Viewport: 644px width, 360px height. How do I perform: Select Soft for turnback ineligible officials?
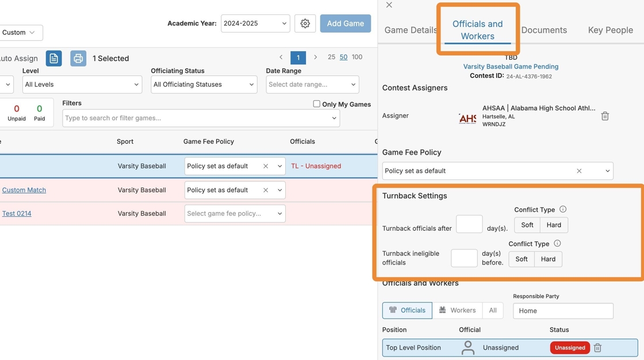[x=522, y=259]
